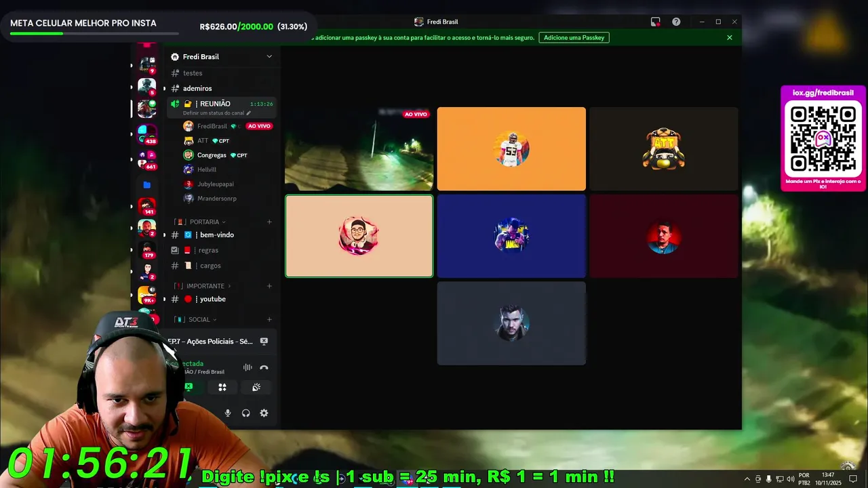Open the POR PTB2 language indicator

point(804,479)
